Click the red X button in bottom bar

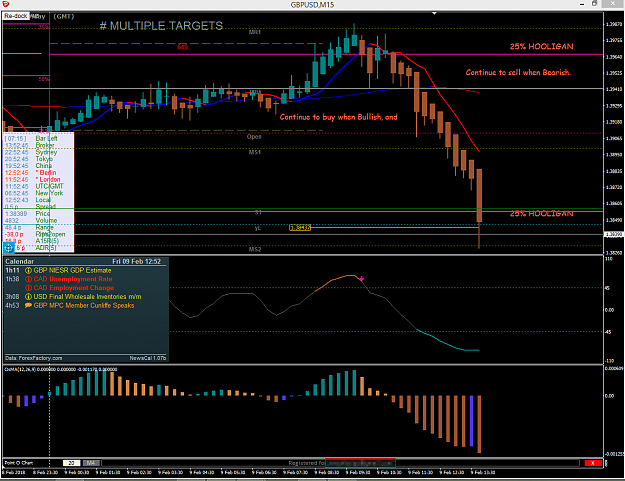pos(593,463)
